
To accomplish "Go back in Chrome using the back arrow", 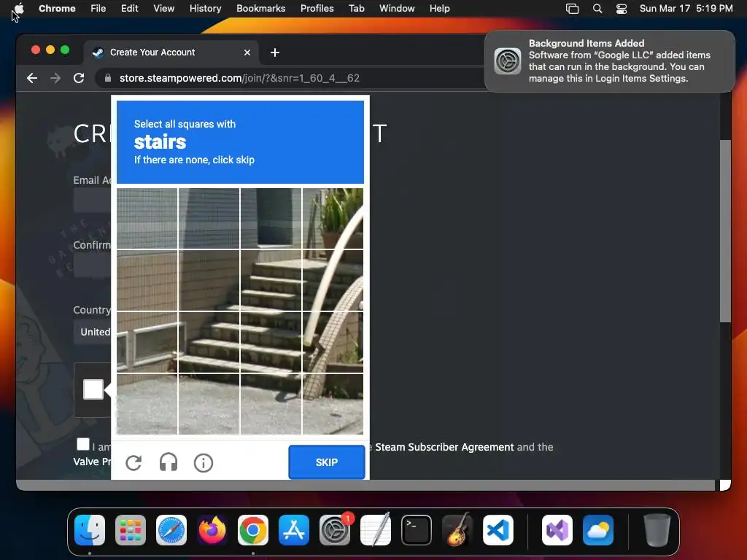I will point(32,78).
